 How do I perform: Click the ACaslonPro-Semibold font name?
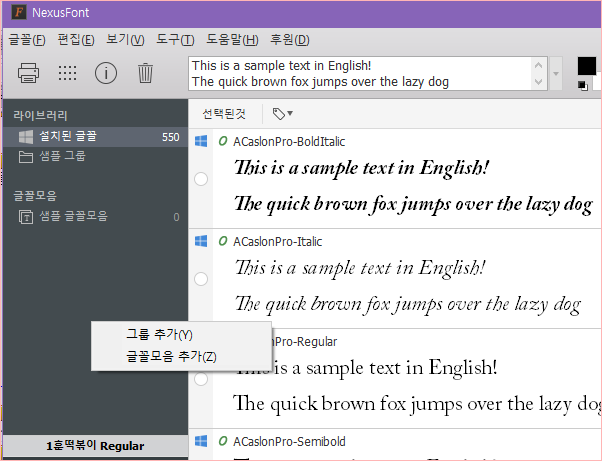point(289,441)
